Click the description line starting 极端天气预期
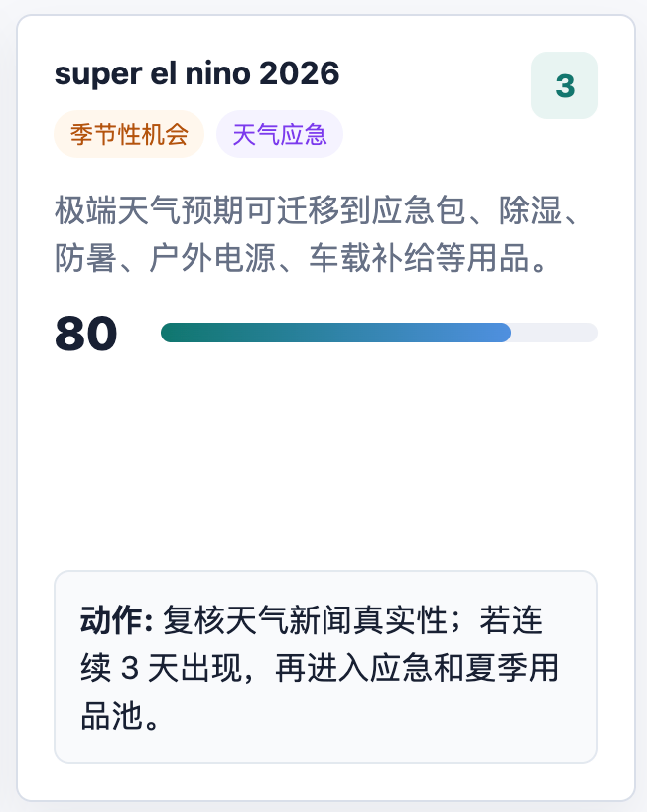The width and height of the screenshot is (647, 812). click(316, 210)
